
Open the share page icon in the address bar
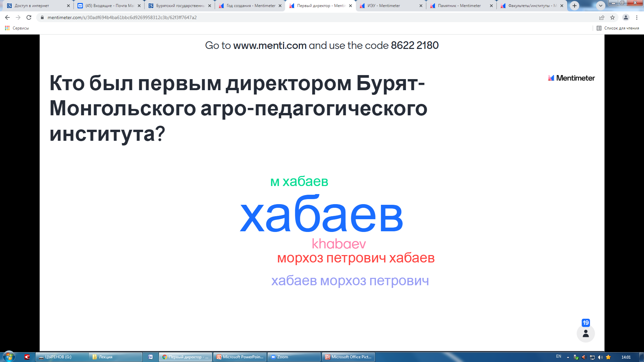(x=602, y=17)
